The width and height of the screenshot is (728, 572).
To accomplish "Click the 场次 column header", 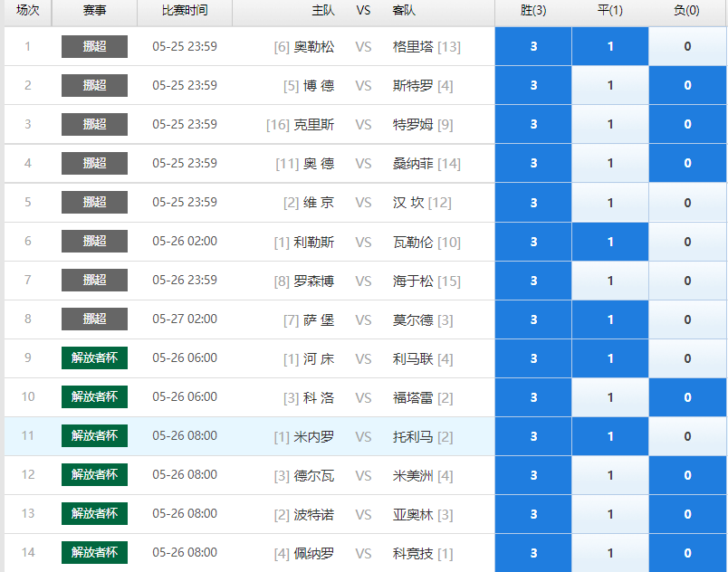I will [28, 10].
